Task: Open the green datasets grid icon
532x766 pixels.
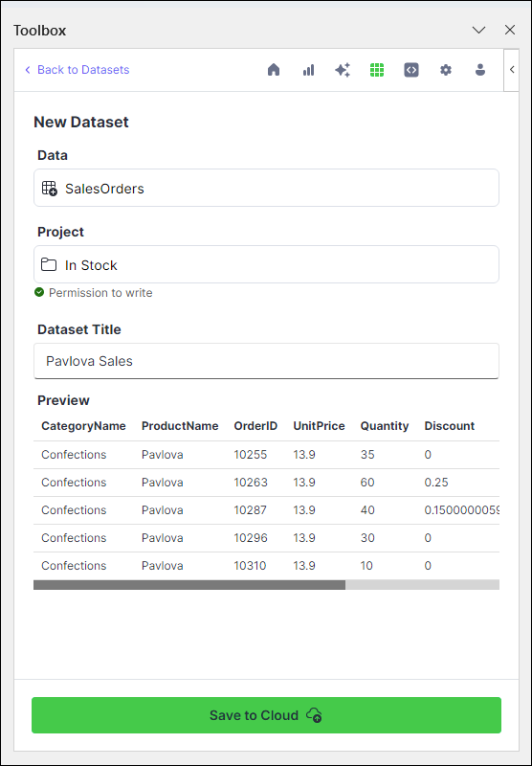Action: point(377,70)
